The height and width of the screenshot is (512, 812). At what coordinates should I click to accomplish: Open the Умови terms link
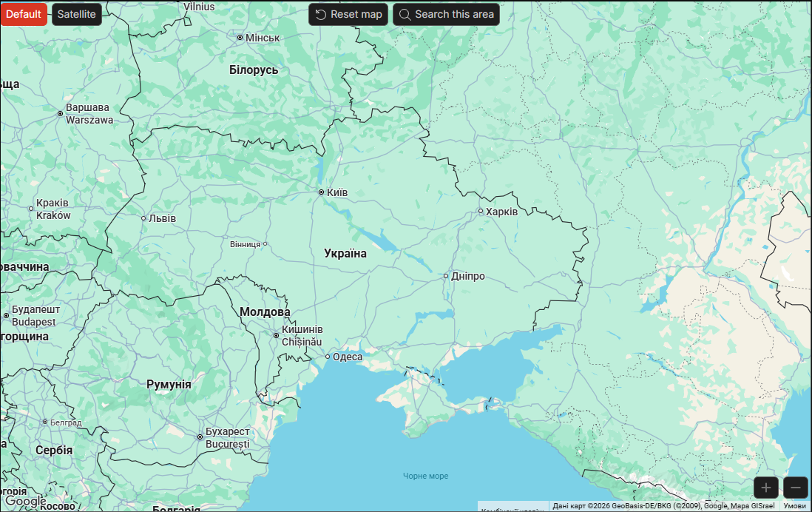coord(794,506)
